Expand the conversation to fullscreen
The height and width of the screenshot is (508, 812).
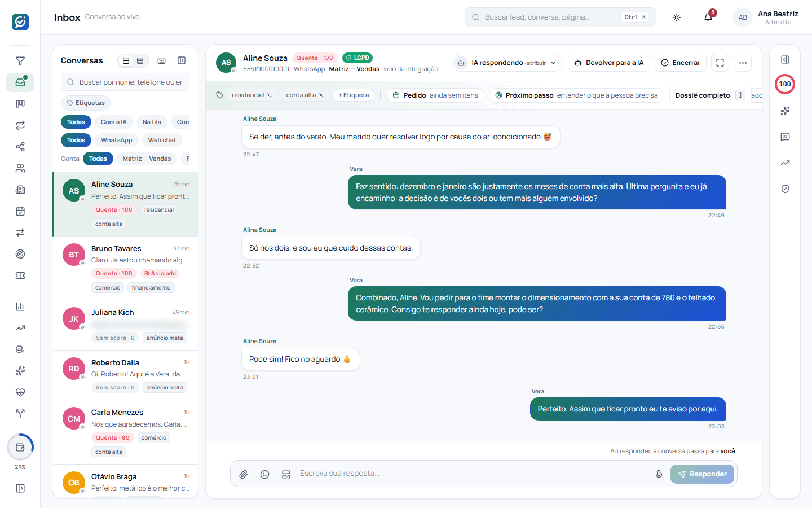pyautogui.click(x=720, y=63)
